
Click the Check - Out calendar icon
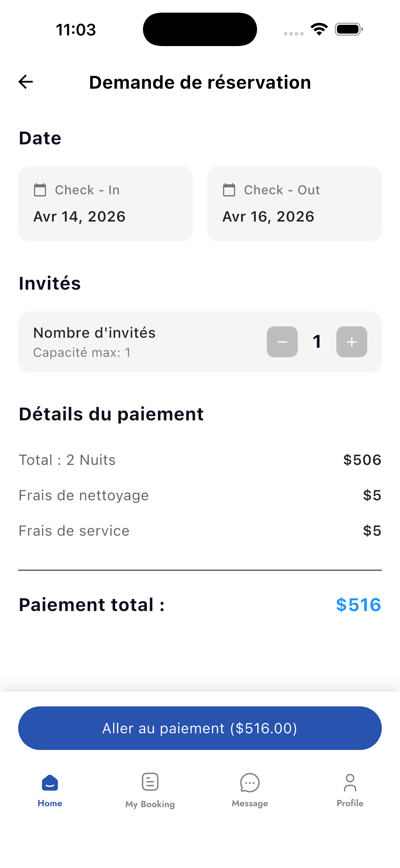tap(229, 190)
